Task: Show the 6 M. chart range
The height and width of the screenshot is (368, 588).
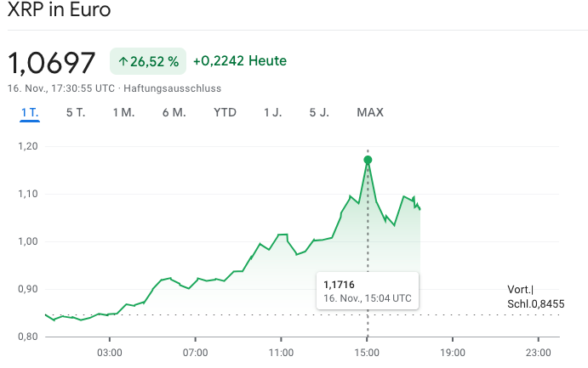Action: pyautogui.click(x=174, y=112)
